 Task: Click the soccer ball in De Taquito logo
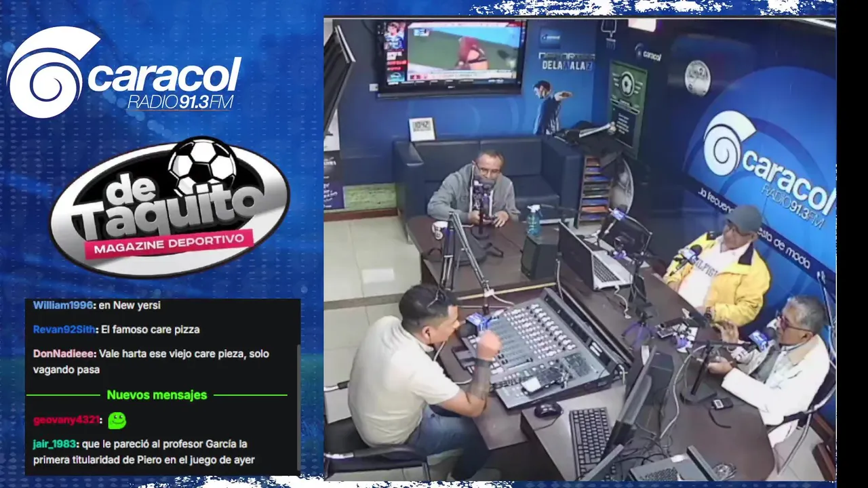(202, 167)
